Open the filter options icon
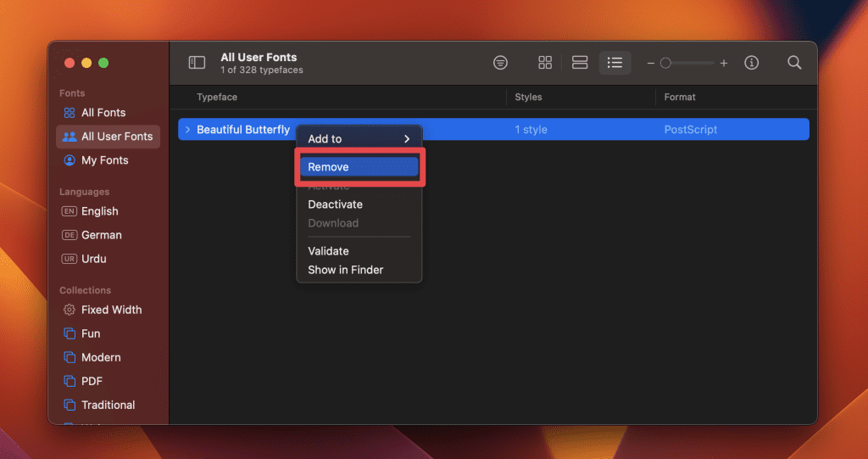 click(501, 63)
